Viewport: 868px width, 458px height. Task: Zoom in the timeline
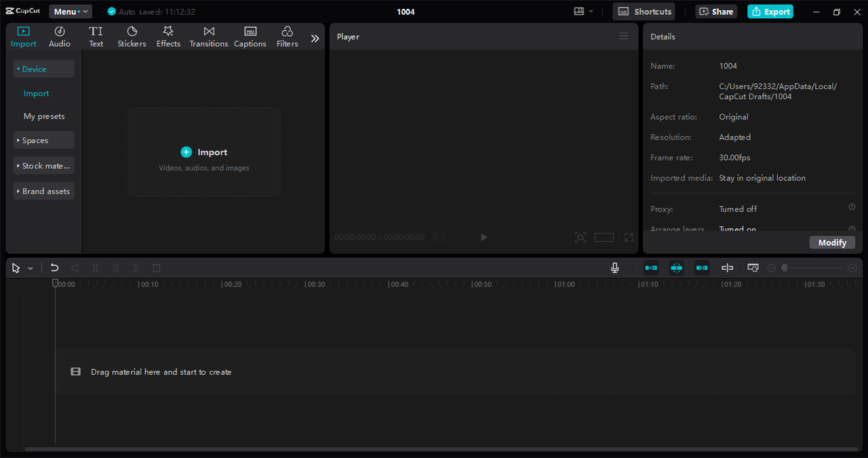pyautogui.click(x=853, y=268)
